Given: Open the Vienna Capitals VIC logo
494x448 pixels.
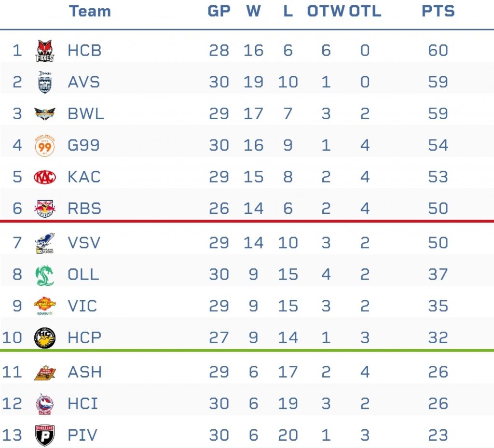Looking at the screenshot, I should 45,306.
